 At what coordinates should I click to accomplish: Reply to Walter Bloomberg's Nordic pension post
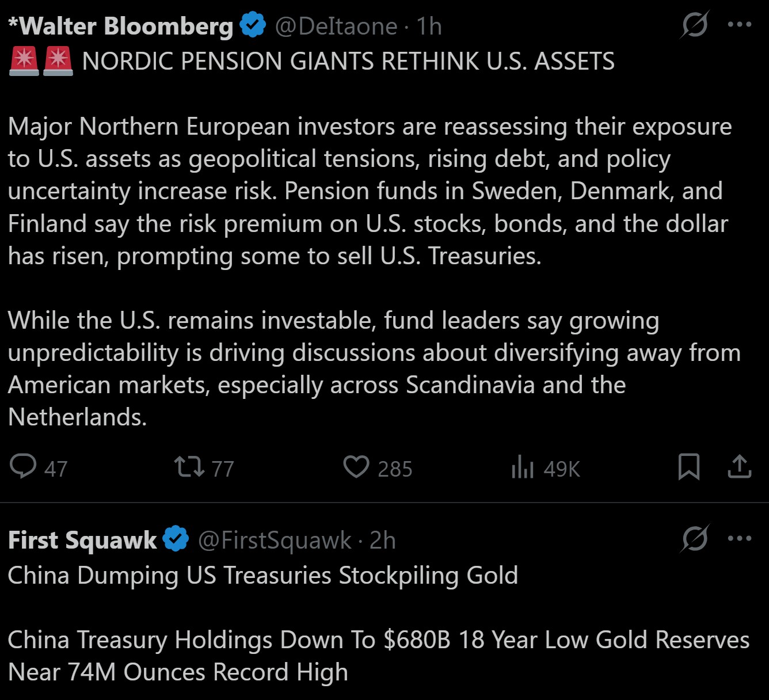point(24,467)
